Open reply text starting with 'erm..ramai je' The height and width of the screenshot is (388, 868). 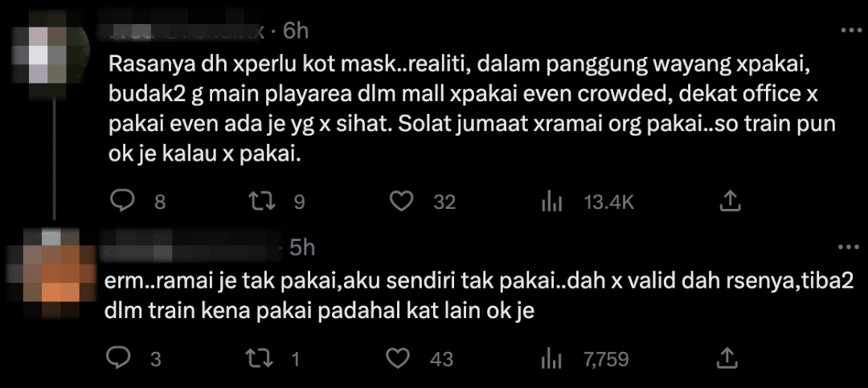(479, 296)
